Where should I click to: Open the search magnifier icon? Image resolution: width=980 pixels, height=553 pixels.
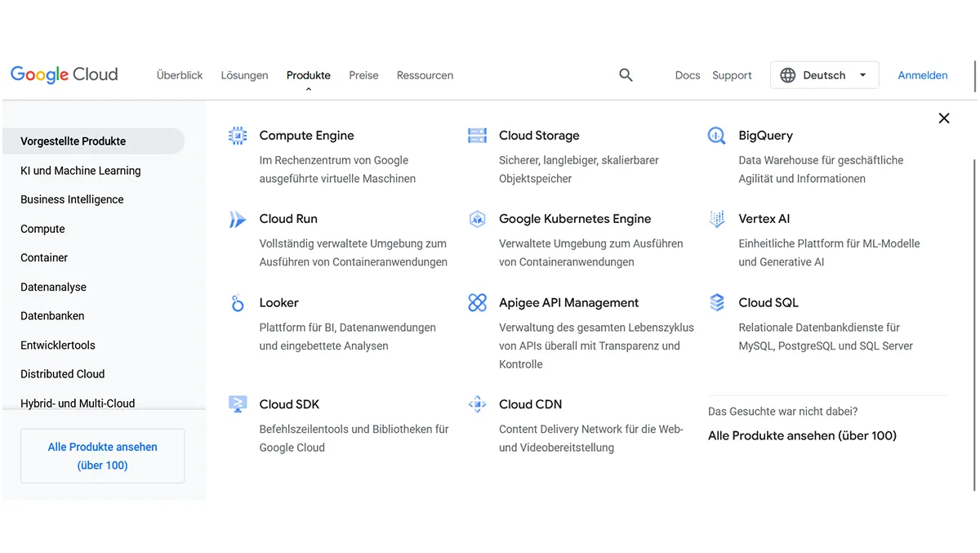pyautogui.click(x=626, y=75)
